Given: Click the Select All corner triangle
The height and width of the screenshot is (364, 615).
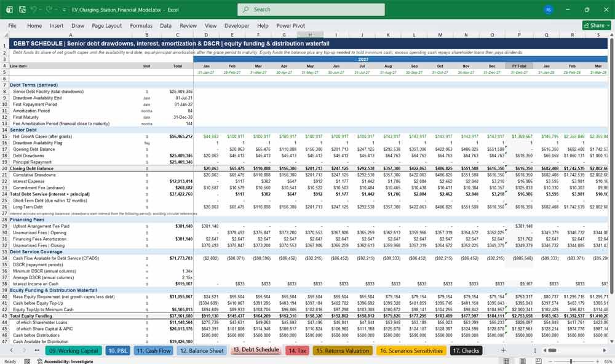Looking at the screenshot, I should pyautogui.click(x=5, y=35).
